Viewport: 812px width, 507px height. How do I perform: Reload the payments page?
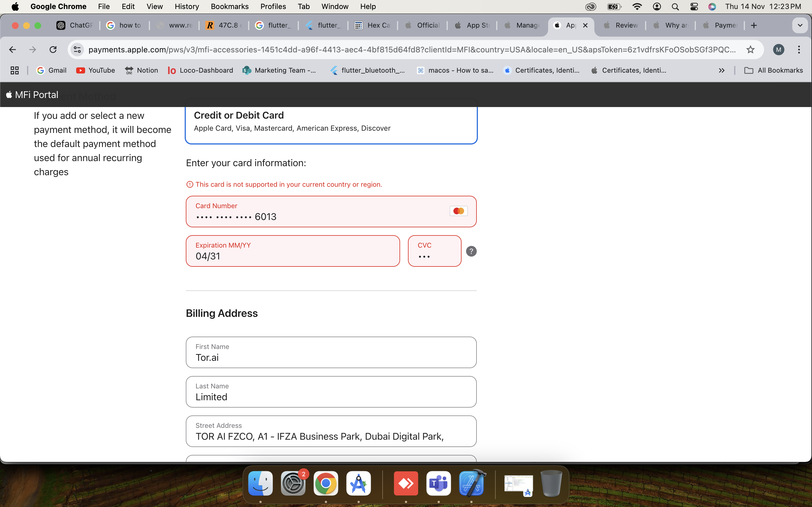(x=53, y=50)
